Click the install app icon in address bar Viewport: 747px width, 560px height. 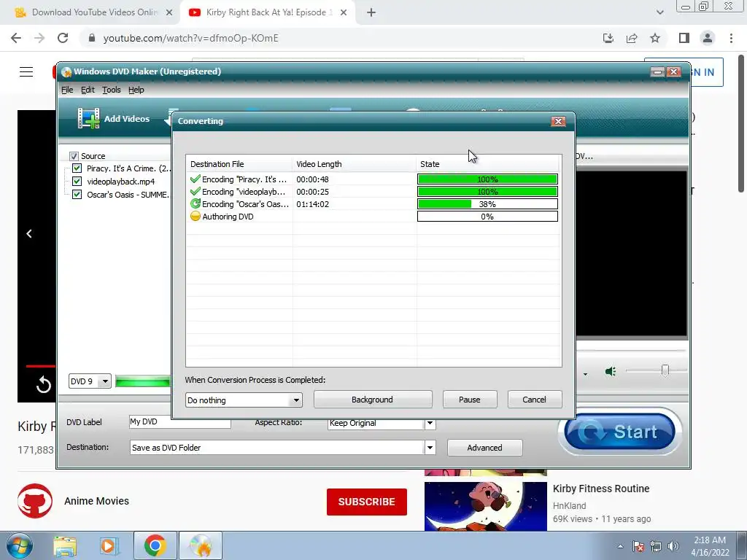(608, 38)
